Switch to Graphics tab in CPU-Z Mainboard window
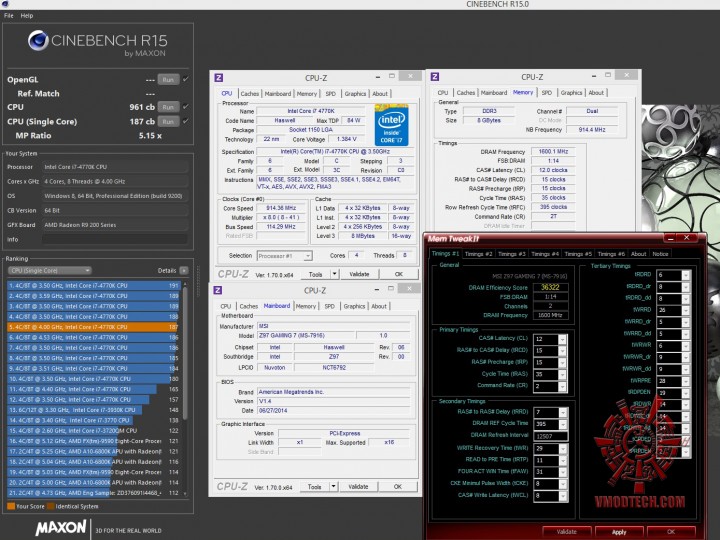720x540 pixels. 354,306
